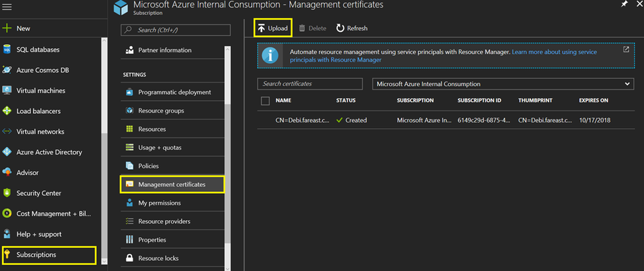The width and height of the screenshot is (644, 271).
Task: Click the 6149c29d-6875-4... subscription ID cell
Action: [484, 121]
